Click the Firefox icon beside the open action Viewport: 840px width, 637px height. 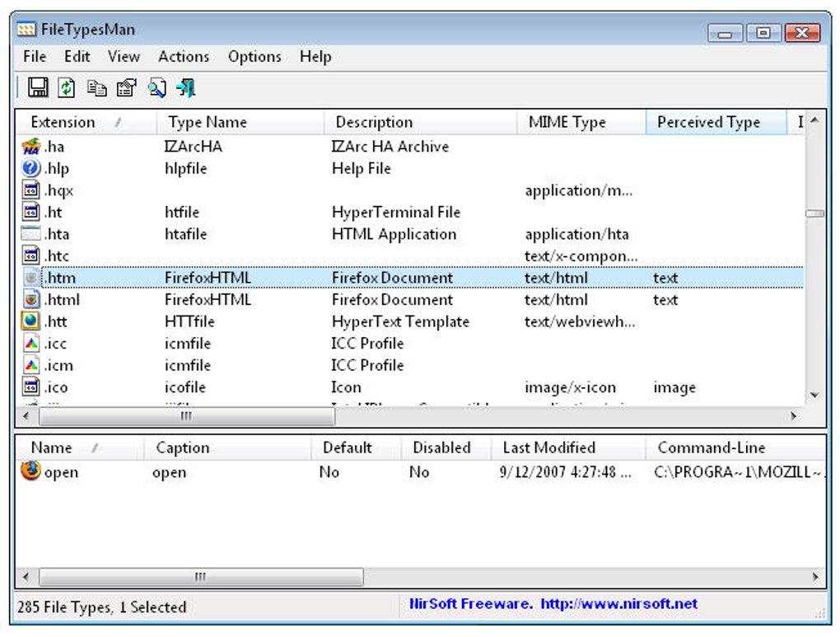click(x=30, y=471)
